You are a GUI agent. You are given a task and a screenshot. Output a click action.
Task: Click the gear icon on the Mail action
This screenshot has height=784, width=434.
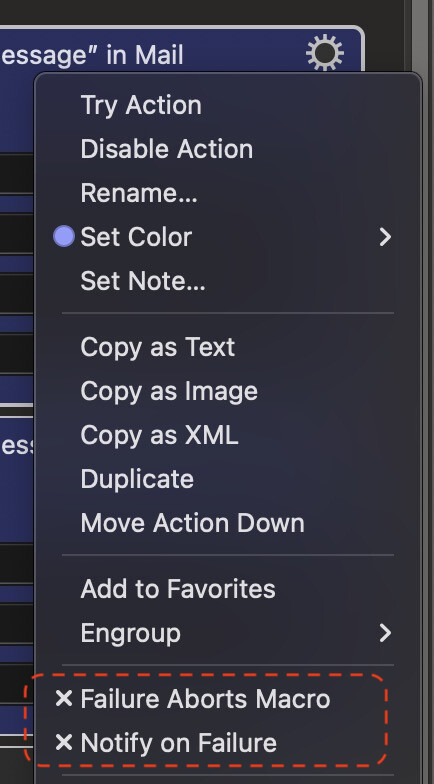pos(325,52)
